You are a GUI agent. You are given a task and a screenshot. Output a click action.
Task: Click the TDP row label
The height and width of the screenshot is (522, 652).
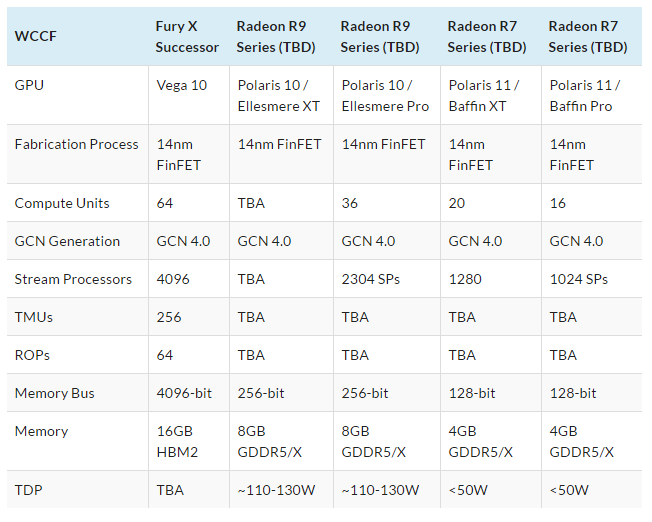[x=29, y=491]
